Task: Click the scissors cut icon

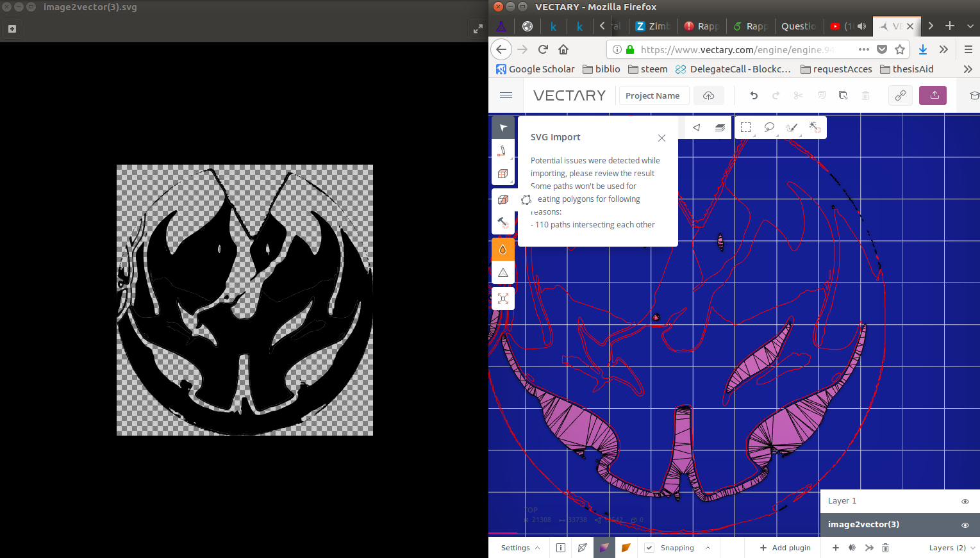Action: tap(798, 95)
